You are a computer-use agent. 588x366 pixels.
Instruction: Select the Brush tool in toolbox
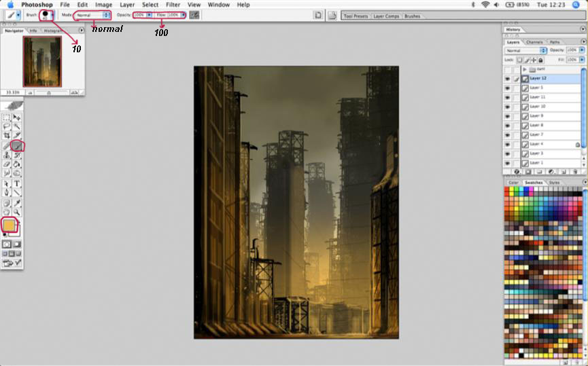[17, 145]
